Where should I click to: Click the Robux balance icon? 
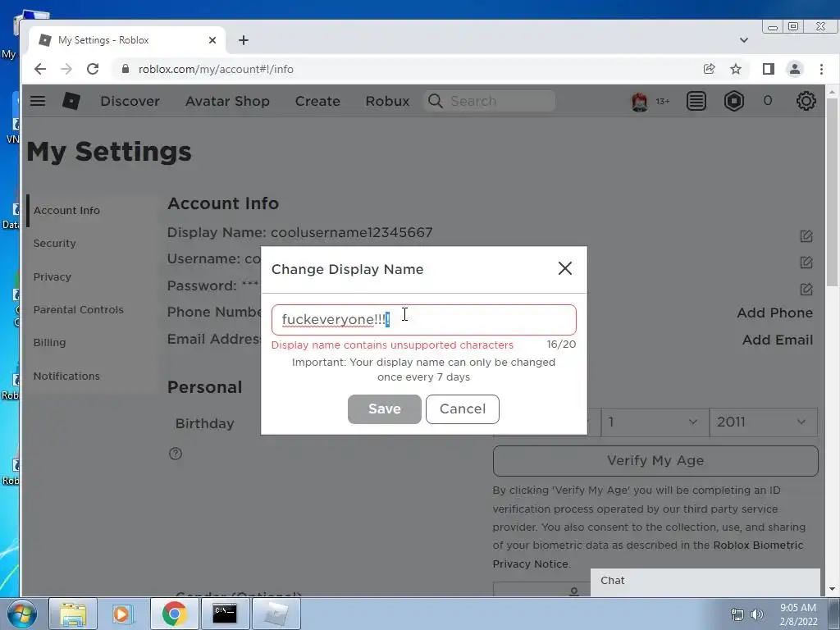pos(734,101)
